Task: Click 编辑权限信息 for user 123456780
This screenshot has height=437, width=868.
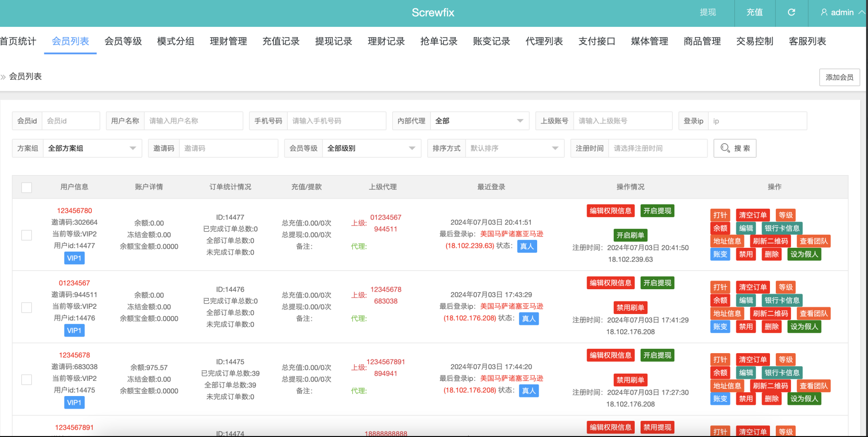Action: (x=610, y=211)
